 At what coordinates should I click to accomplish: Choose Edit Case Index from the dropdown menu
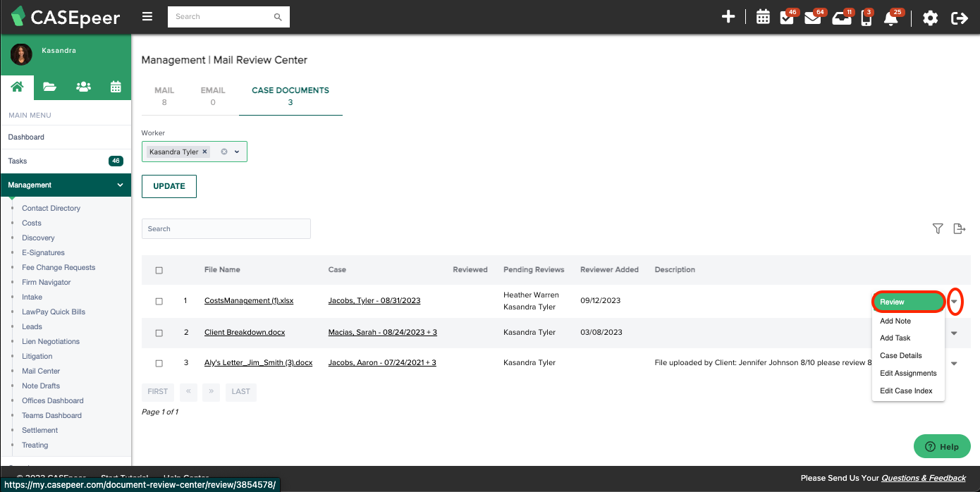(908, 390)
